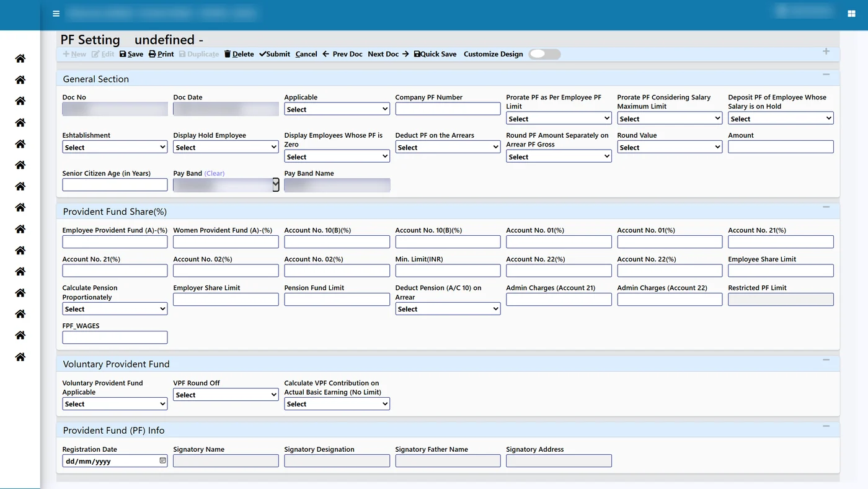This screenshot has width=868, height=489.
Task: Open calendar picker for Registration Date
Action: tap(162, 460)
